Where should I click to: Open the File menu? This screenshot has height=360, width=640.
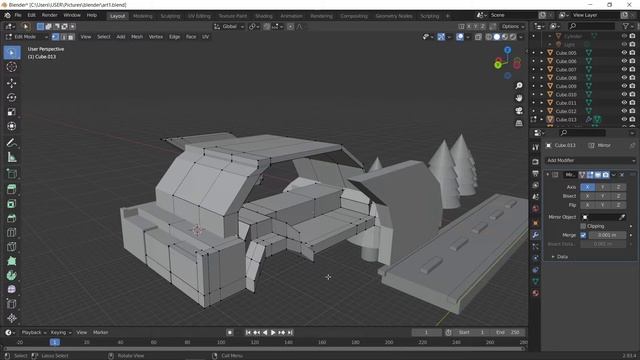pos(18,16)
